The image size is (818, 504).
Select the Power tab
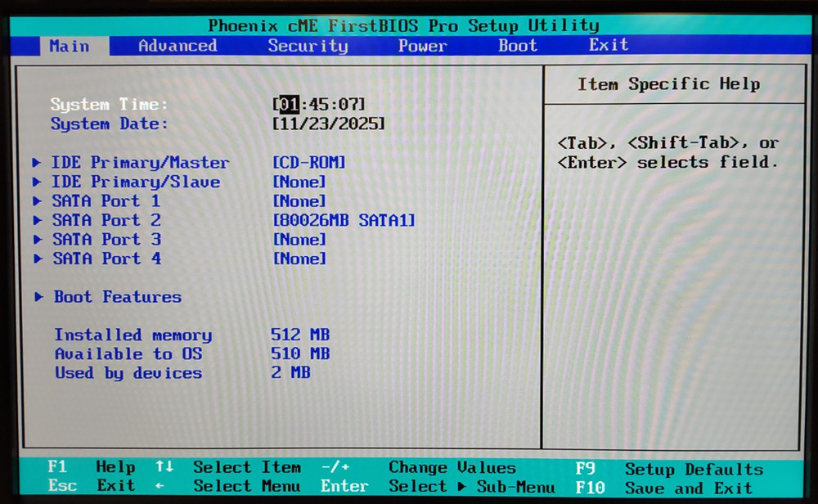(422, 46)
